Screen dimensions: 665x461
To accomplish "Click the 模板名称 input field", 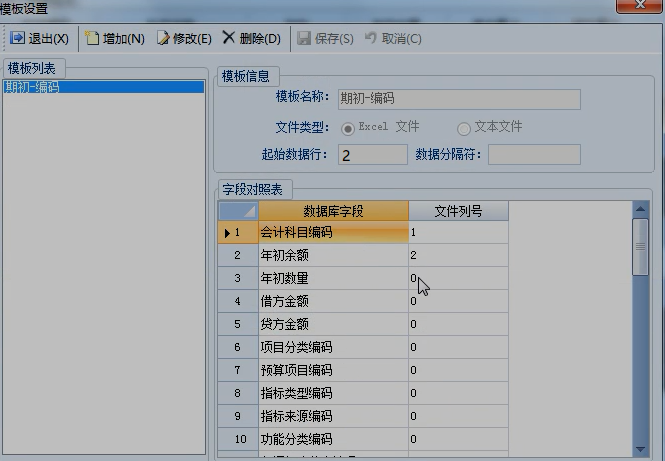I will pyautogui.click(x=459, y=99).
